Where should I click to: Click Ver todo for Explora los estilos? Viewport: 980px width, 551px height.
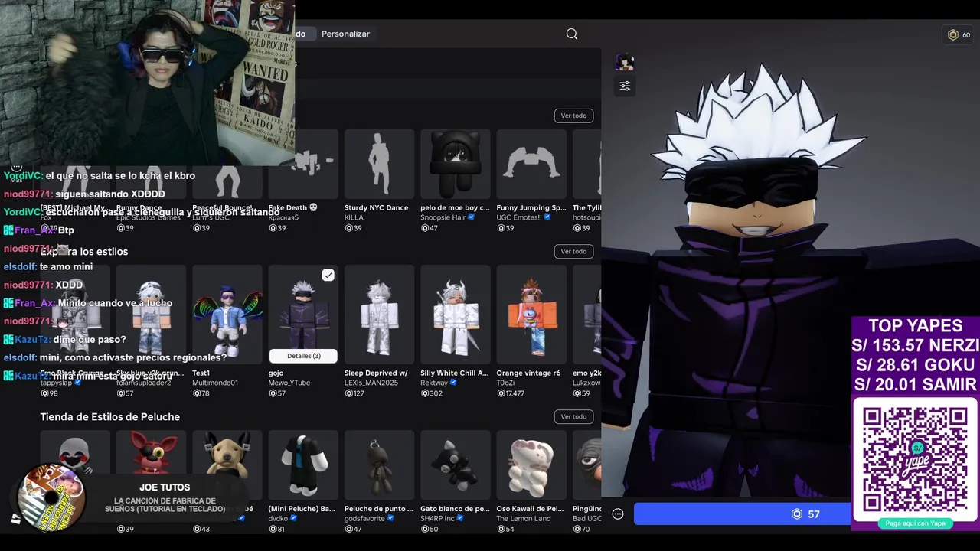coord(573,251)
